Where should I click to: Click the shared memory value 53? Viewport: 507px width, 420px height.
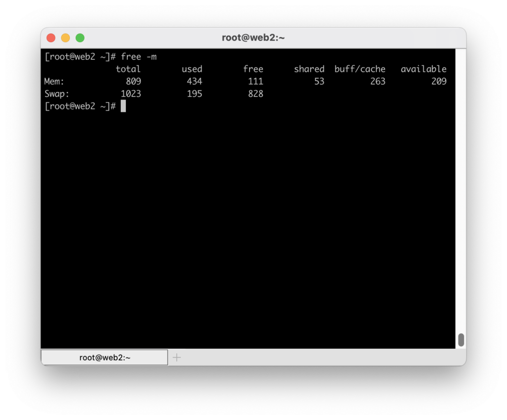pyautogui.click(x=319, y=81)
